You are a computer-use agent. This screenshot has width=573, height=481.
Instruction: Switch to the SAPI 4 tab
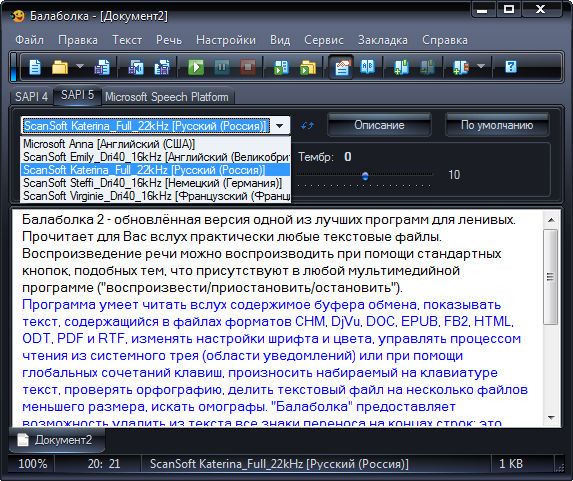pyautogui.click(x=31, y=97)
